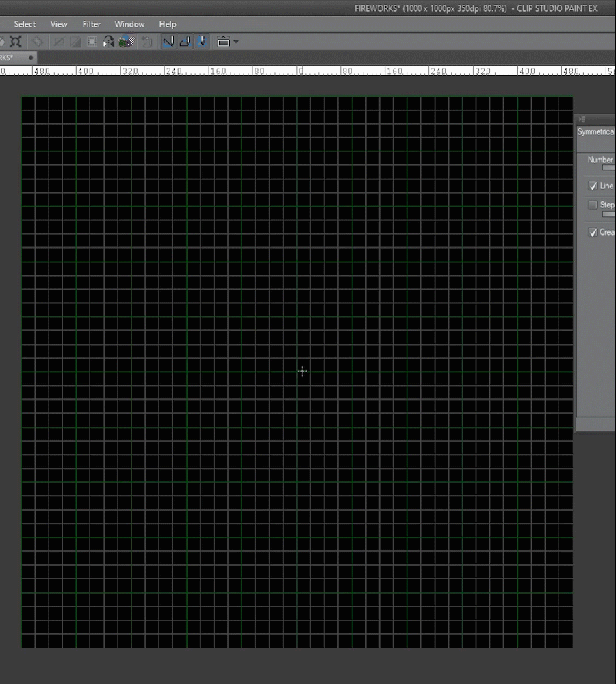Click the Invert selected area icon

point(75,42)
